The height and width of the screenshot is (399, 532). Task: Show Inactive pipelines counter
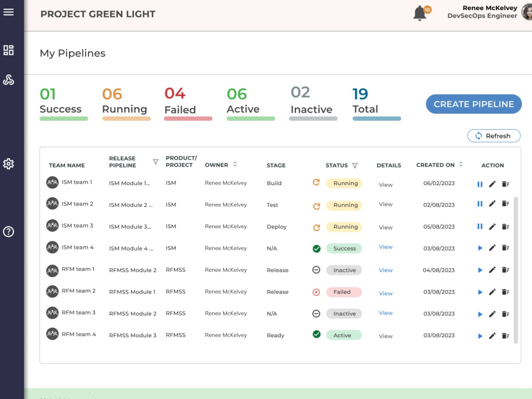tap(313, 103)
